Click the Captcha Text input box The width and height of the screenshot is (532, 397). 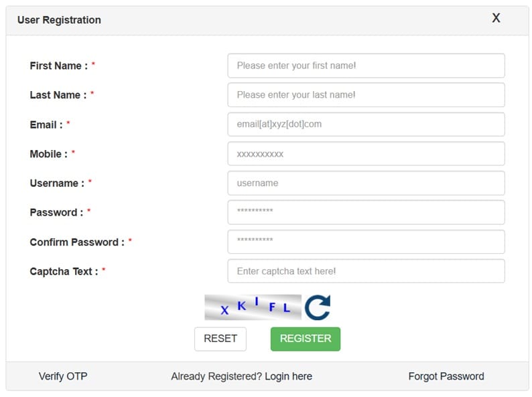(366, 271)
